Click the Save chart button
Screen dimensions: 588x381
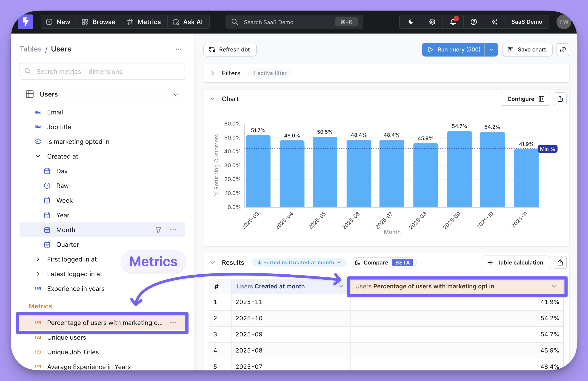click(527, 50)
